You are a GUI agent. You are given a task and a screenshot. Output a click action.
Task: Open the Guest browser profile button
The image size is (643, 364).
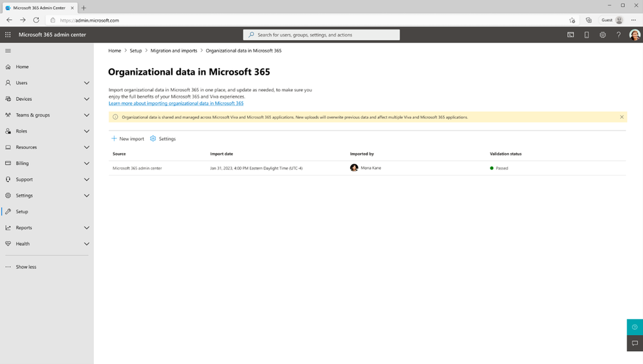click(612, 20)
